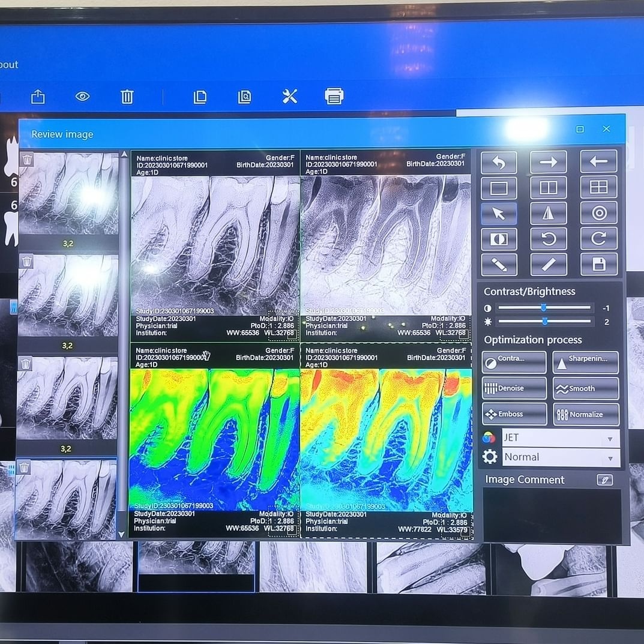
Task: Adjust the contrast slider handle
Action: tap(544, 308)
